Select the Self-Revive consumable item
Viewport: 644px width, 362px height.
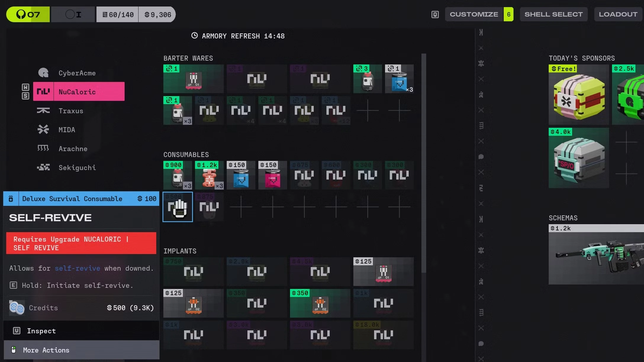pyautogui.click(x=178, y=207)
